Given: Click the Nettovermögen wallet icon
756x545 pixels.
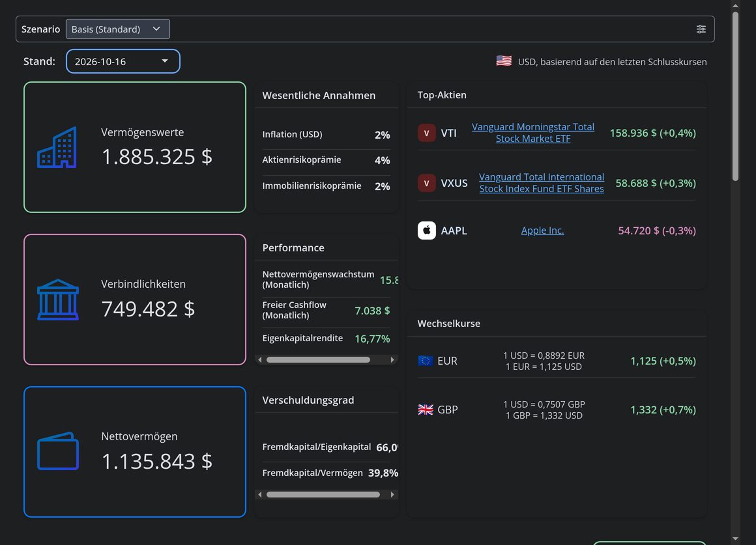Looking at the screenshot, I should click(58, 451).
